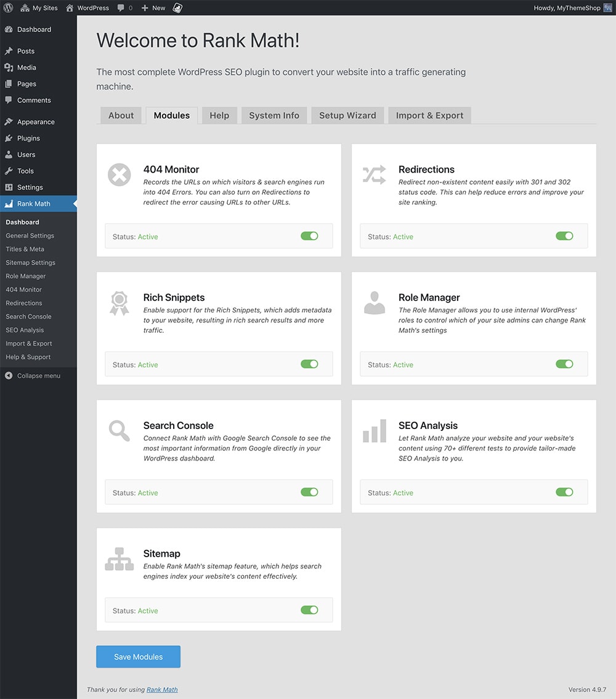616x699 pixels.
Task: Open Redirections in sidebar submenu
Action: [x=23, y=303]
